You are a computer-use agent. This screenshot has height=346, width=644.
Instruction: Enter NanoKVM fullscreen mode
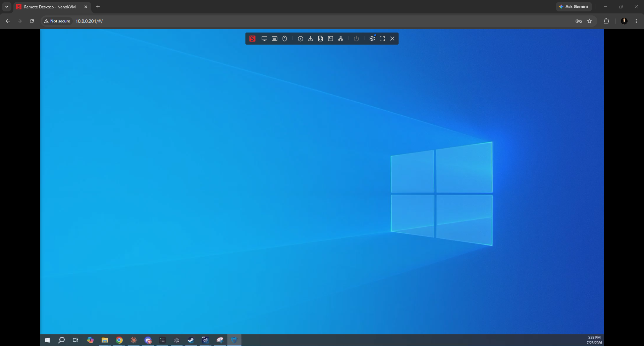[x=382, y=39]
